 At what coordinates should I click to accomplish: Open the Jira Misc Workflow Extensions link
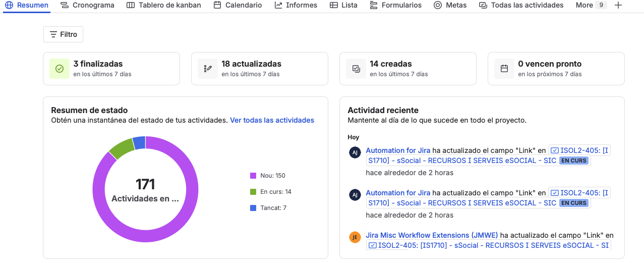432,235
